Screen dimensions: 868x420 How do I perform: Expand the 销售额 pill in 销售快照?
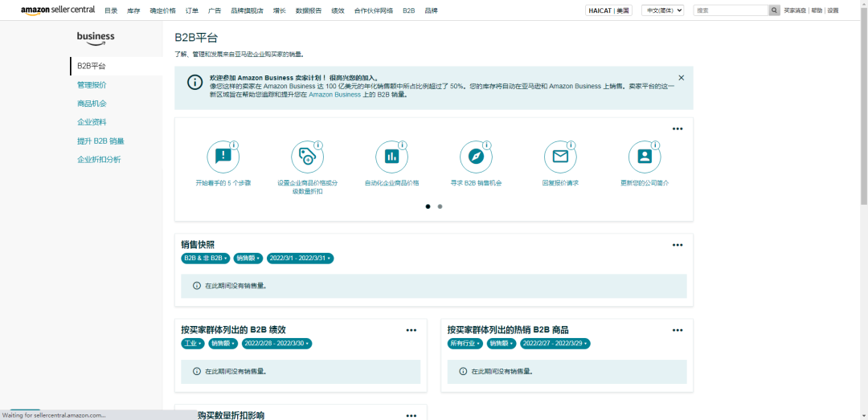click(248, 259)
